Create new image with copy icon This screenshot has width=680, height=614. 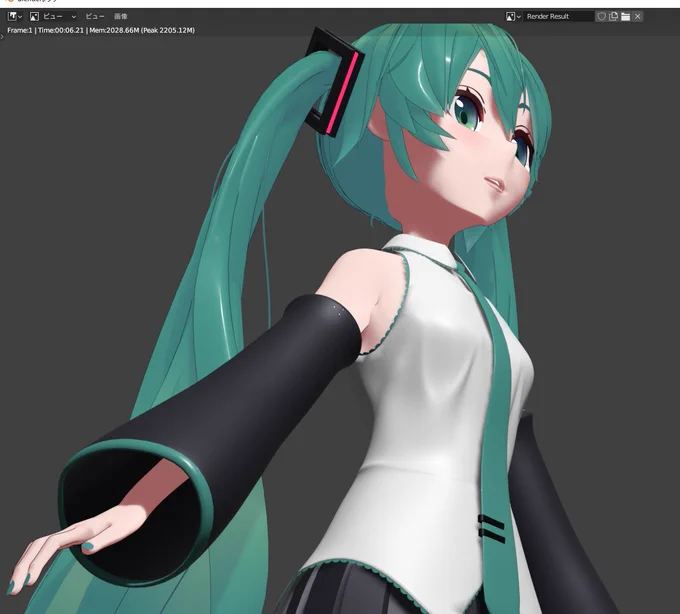pos(613,16)
